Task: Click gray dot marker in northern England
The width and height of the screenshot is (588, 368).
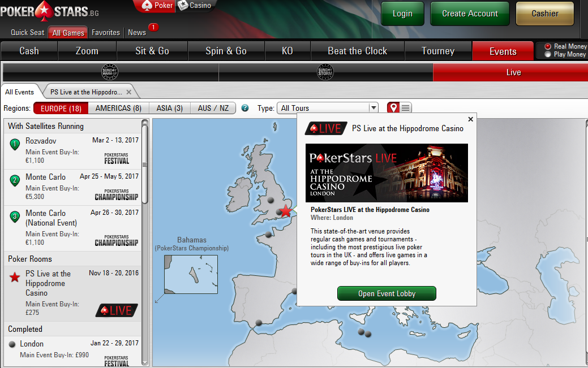Action: (271, 201)
